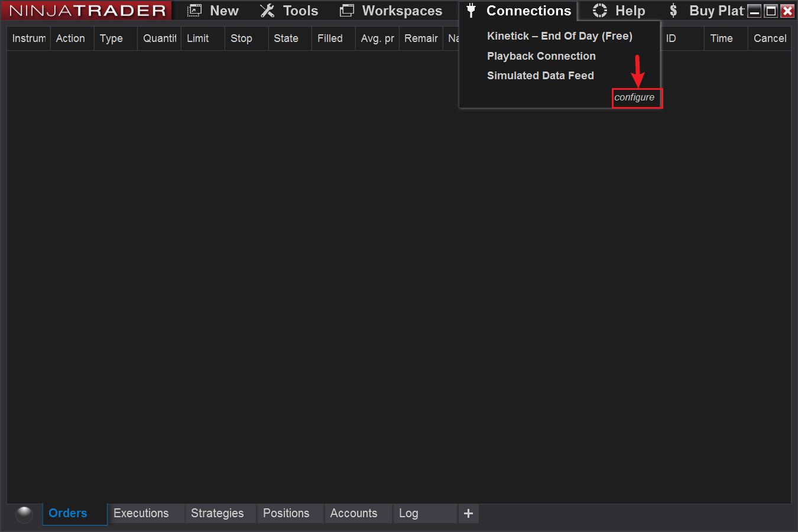The height and width of the screenshot is (532, 798).
Task: Click the plug icon beside Connections
Action: tap(471, 11)
